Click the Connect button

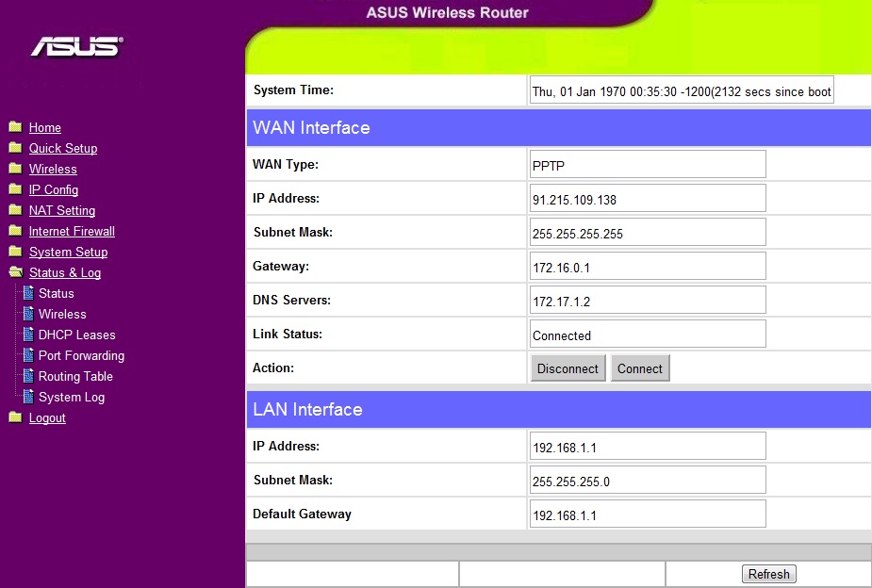click(639, 367)
